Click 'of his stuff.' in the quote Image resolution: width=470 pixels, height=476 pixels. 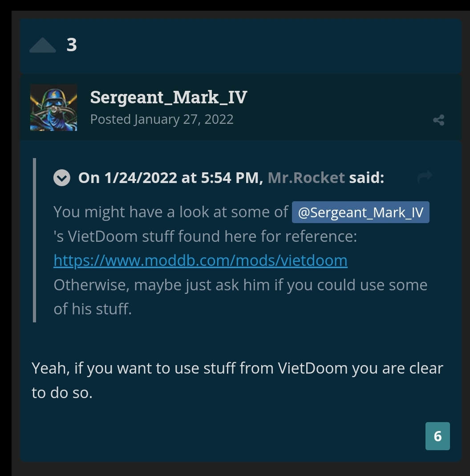(x=93, y=309)
